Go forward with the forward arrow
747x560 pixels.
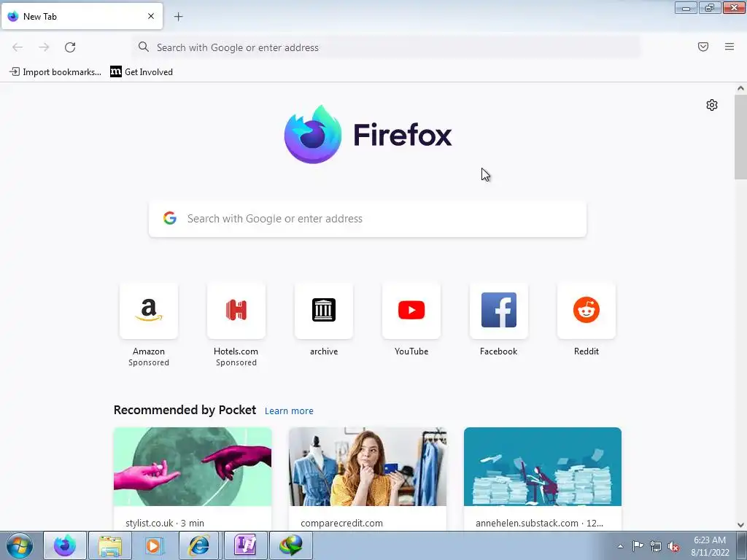(x=44, y=47)
